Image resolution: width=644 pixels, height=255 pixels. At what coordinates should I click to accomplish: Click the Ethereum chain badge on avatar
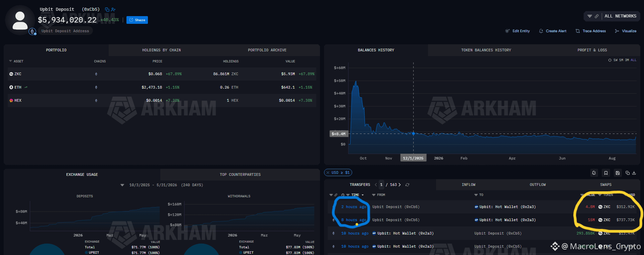pos(32,32)
